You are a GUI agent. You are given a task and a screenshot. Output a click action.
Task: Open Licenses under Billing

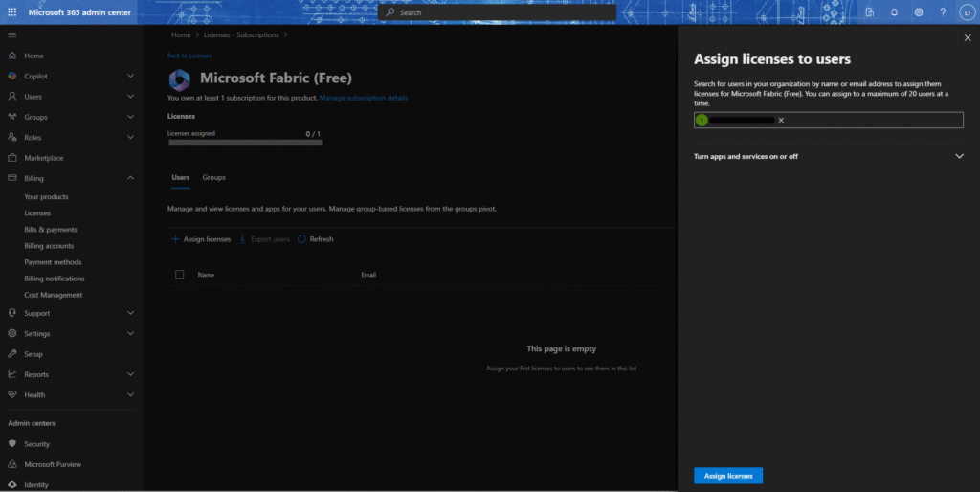(37, 213)
